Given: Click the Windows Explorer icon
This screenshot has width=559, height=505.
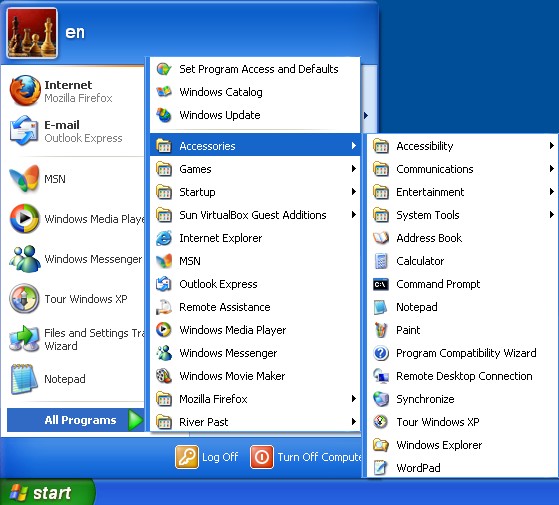Looking at the screenshot, I should click(381, 445).
